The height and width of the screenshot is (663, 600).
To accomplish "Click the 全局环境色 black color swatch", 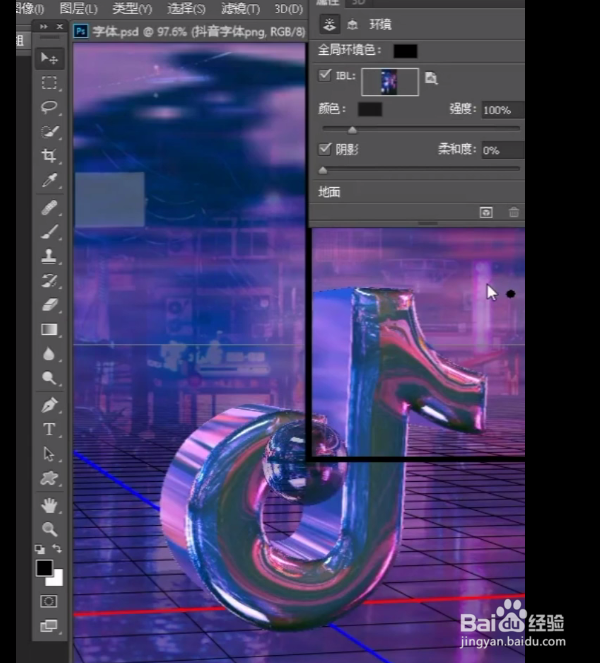I will pos(405,51).
